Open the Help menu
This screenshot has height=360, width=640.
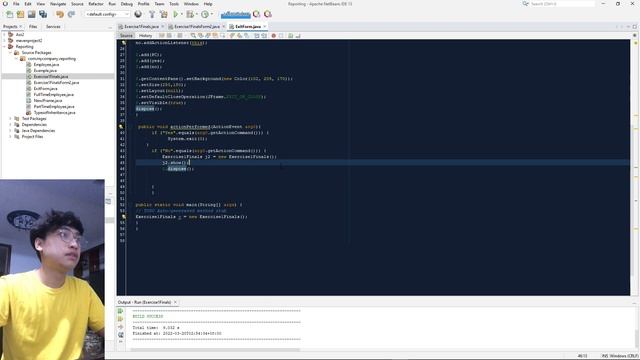pyautogui.click(x=208, y=4)
